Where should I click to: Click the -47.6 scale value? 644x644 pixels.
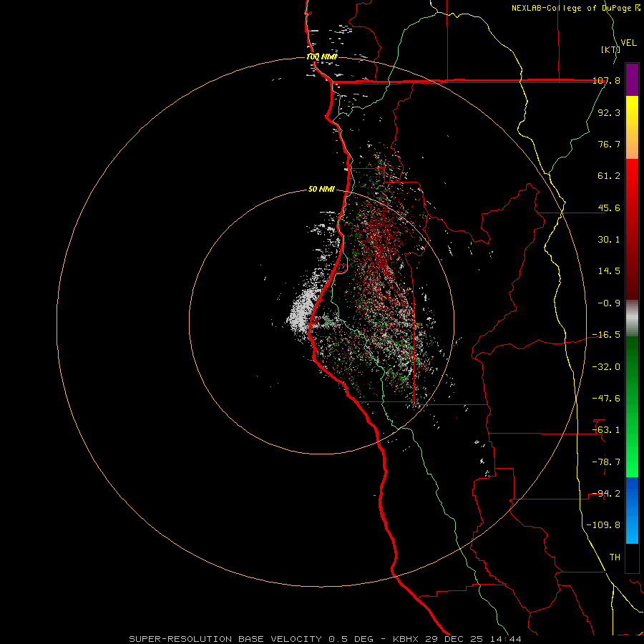(x=606, y=399)
